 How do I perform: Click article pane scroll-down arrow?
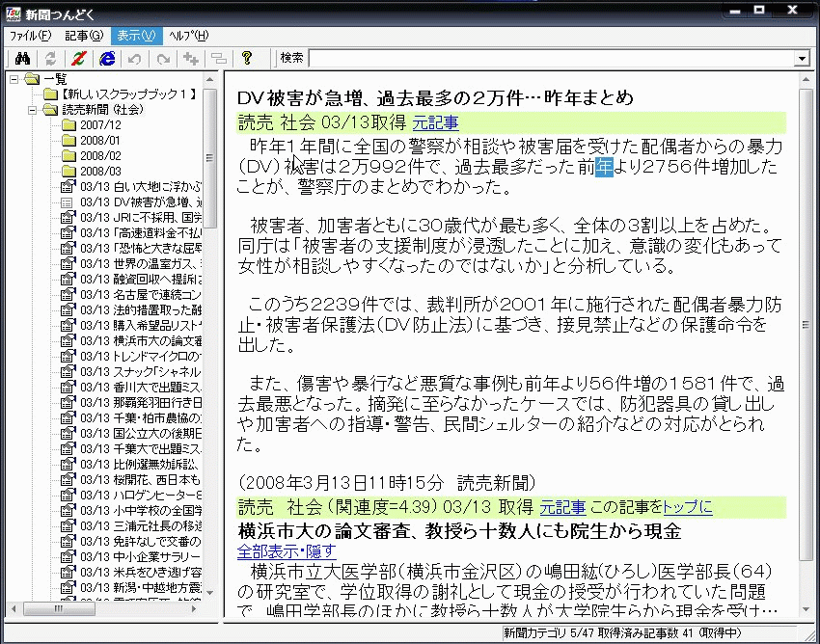(806, 609)
